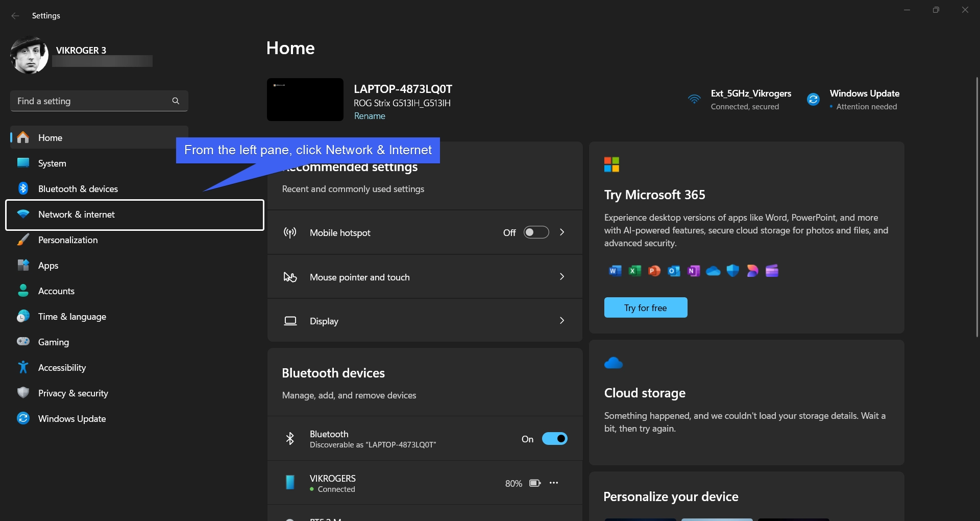This screenshot has width=980, height=521.
Task: Click the VIKROGER 3 profile picture
Action: click(x=29, y=55)
